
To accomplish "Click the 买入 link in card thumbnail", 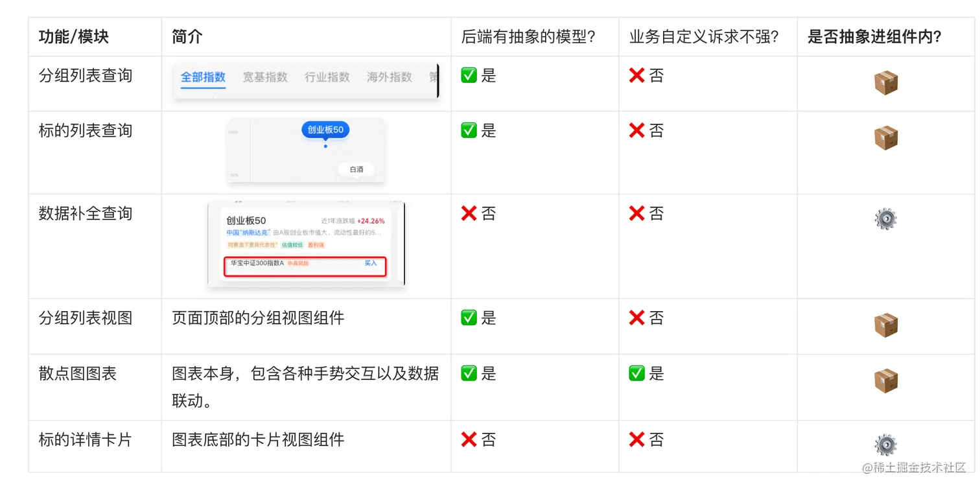I will tap(371, 263).
